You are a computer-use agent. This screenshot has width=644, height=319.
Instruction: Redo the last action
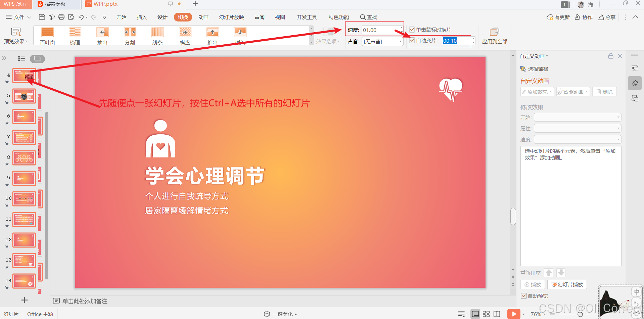[94, 17]
